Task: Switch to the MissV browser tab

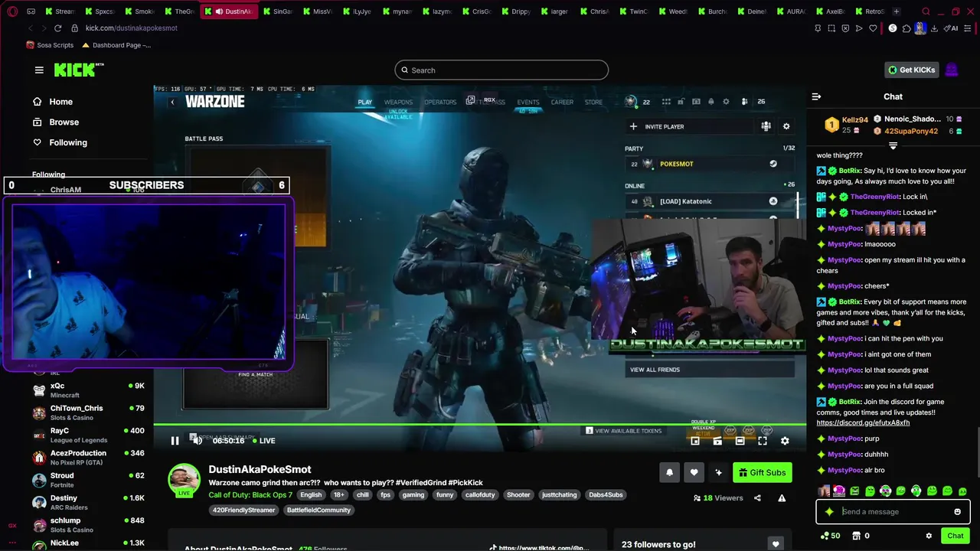Action: click(318, 11)
